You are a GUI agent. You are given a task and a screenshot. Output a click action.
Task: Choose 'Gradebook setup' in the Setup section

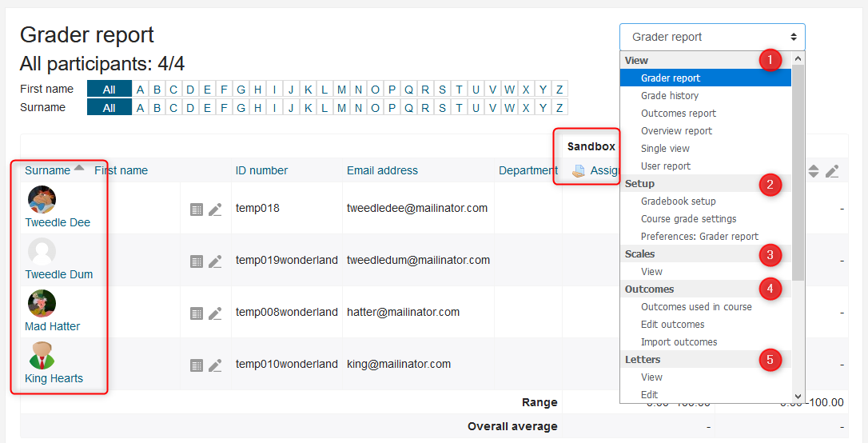(679, 202)
